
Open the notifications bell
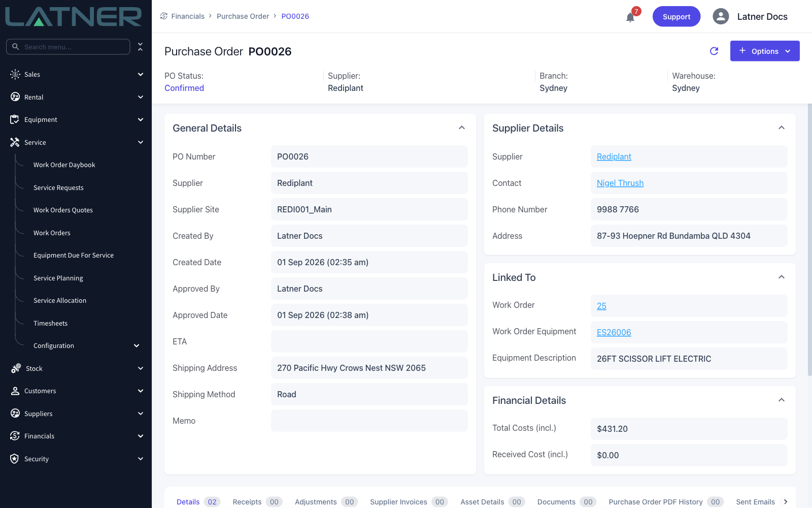click(630, 17)
